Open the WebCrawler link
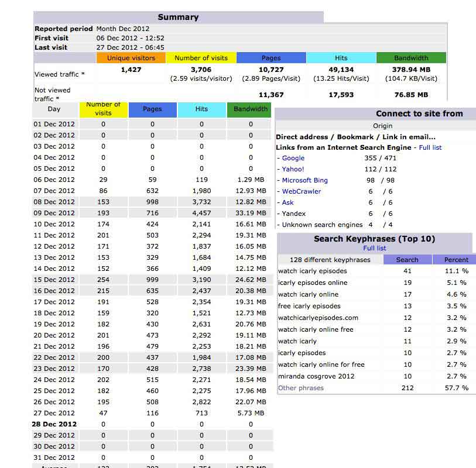This screenshot has height=468, width=476. [301, 191]
